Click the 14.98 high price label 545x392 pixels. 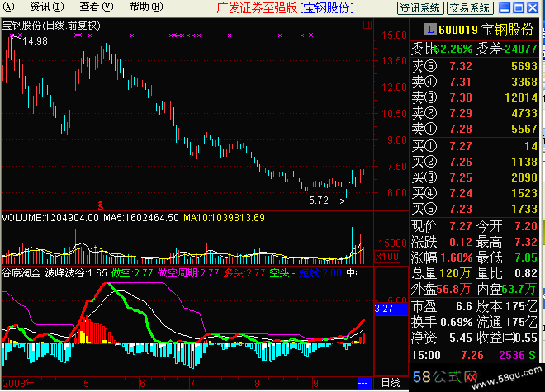point(35,41)
